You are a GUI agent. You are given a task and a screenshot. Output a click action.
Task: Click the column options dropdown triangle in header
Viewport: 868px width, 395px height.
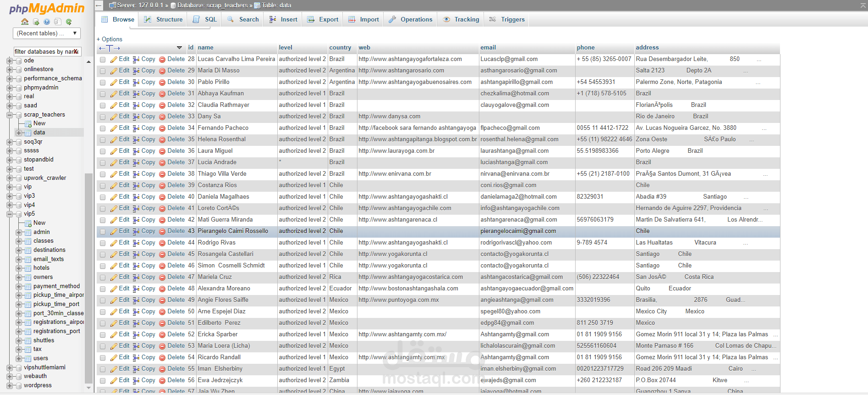click(x=179, y=48)
